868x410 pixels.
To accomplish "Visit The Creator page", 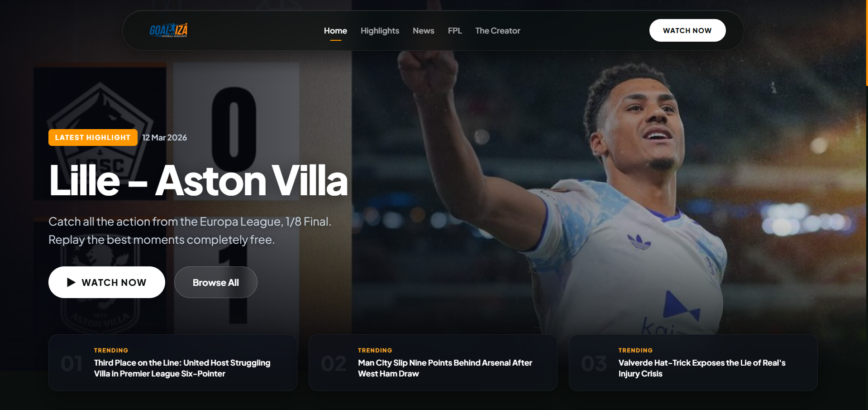I will point(497,31).
